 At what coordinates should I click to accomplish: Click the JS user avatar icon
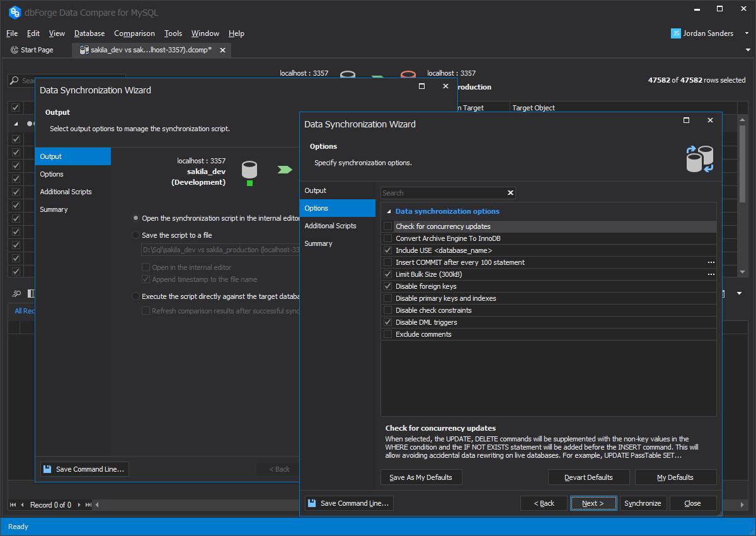[676, 33]
